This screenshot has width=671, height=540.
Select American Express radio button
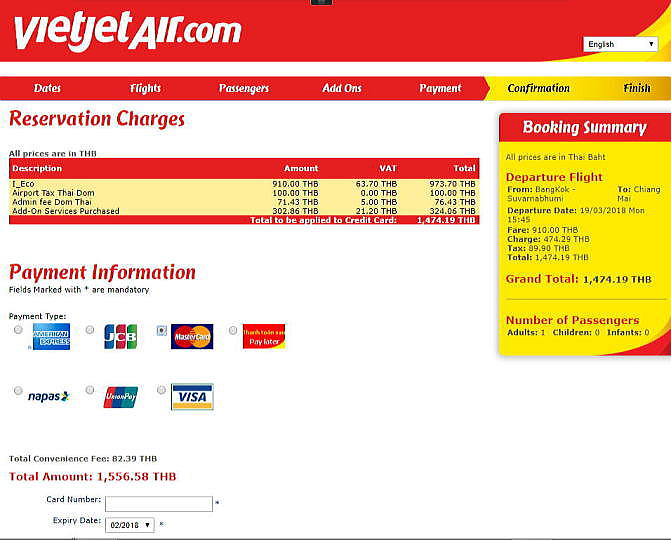18,329
